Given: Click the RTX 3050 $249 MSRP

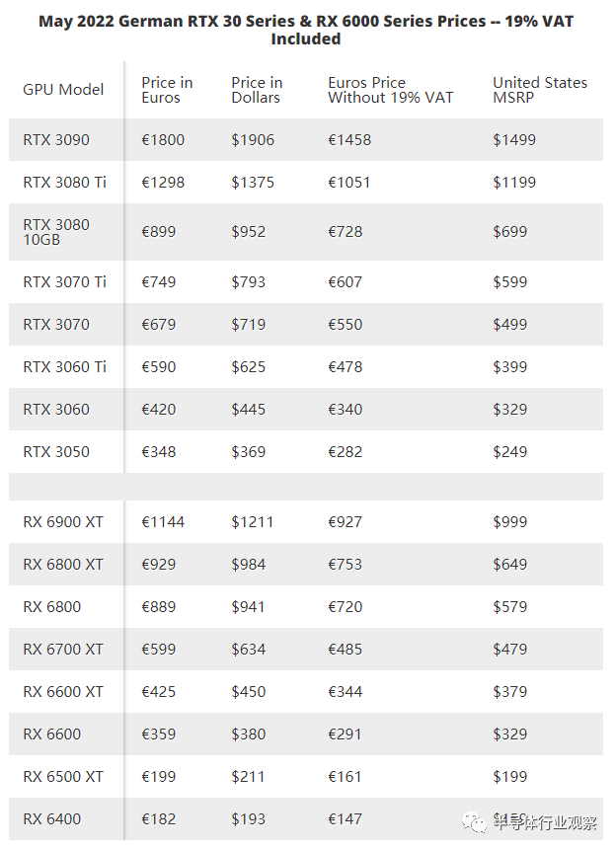Looking at the screenshot, I should (509, 452).
